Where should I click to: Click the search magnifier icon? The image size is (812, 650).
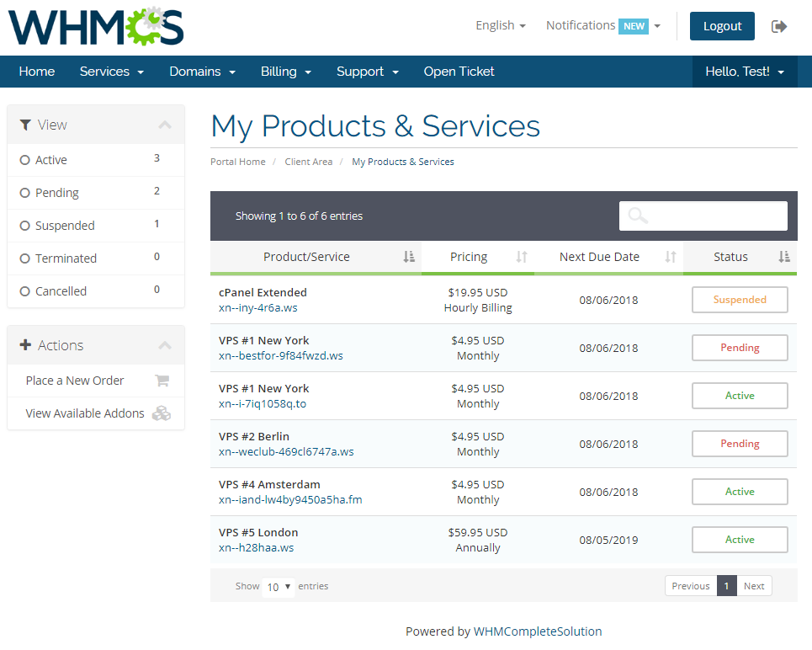(x=638, y=215)
